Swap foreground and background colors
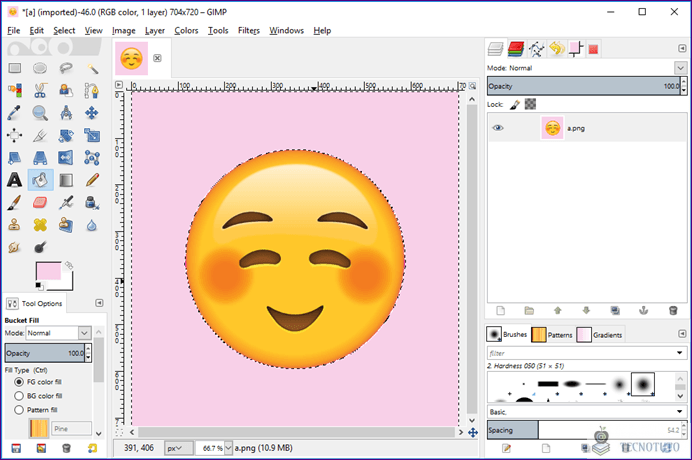692x460 pixels. tap(69, 265)
